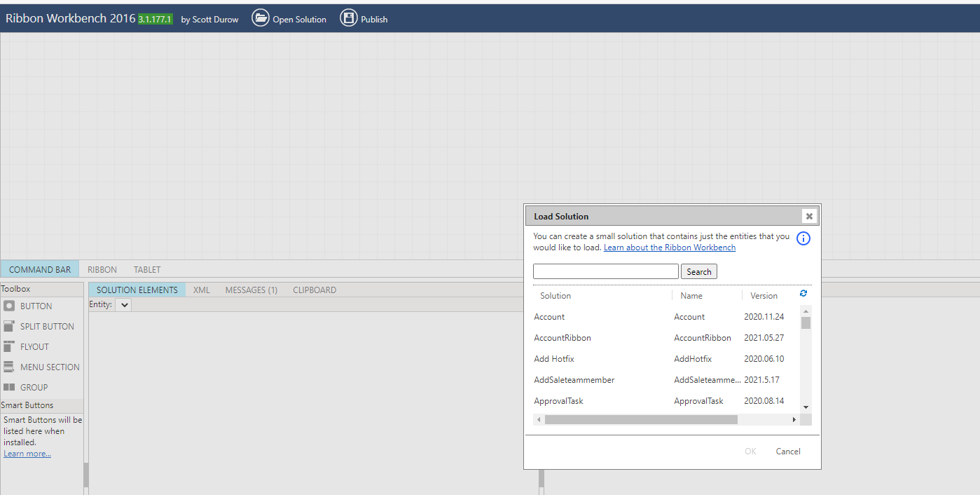Screen dimensions: 980x495
Task: Open the Learn more link in Toolbox
Action: [x=27, y=454]
